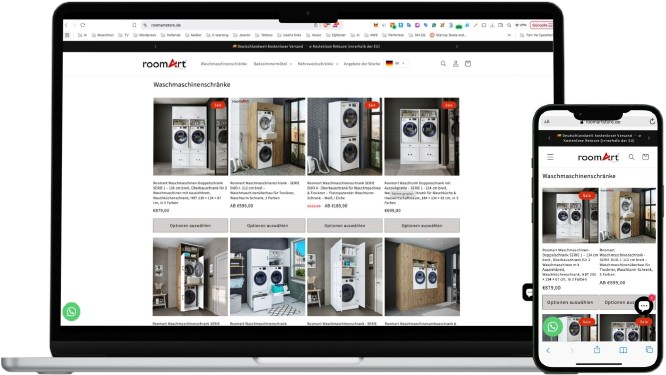Click the green WhatsApp bubble on the laptop page
This screenshot has width=666, height=375.
tap(71, 311)
